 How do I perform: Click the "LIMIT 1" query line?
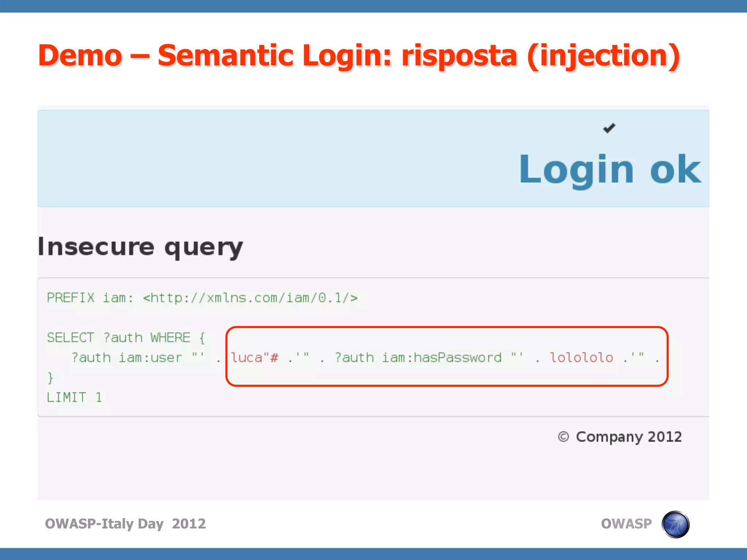[x=74, y=397]
